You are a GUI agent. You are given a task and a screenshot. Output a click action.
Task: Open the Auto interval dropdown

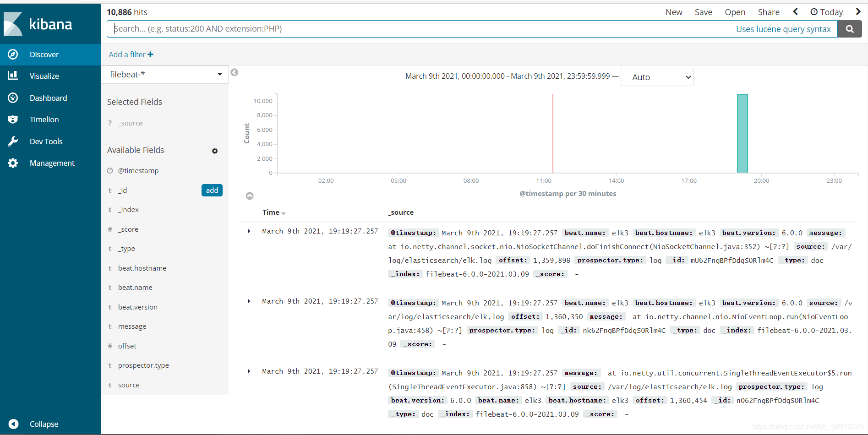[657, 77]
